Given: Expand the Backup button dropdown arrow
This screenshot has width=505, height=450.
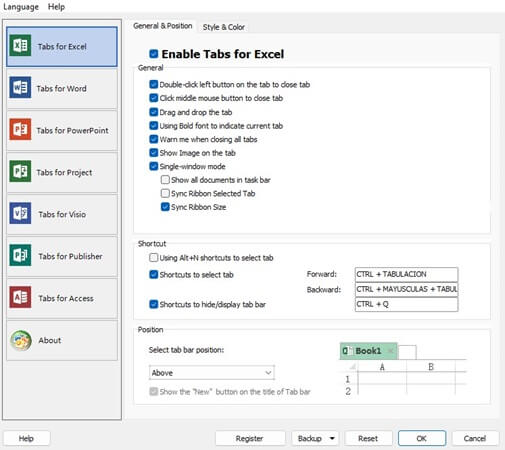Looking at the screenshot, I should pyautogui.click(x=332, y=438).
